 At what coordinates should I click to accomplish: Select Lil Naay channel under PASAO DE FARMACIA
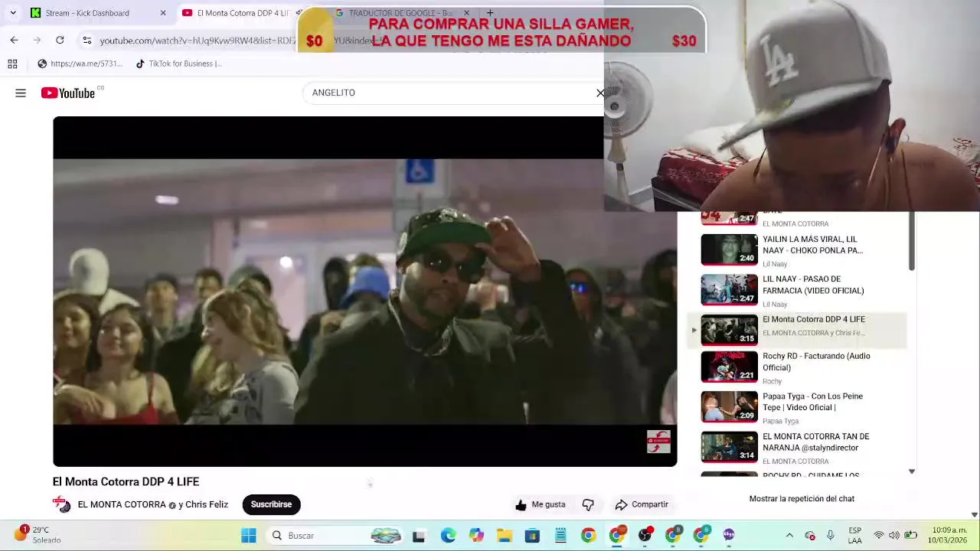[x=775, y=305]
